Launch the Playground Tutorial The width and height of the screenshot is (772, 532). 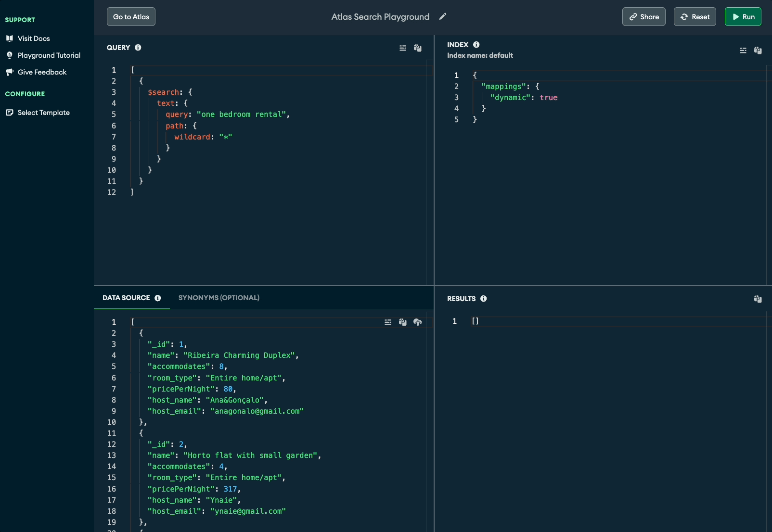49,55
